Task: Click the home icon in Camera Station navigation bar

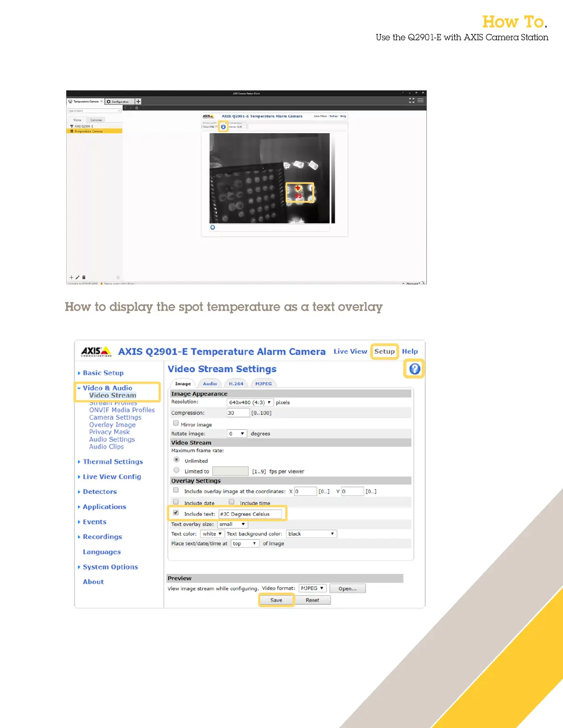Action: [137, 108]
